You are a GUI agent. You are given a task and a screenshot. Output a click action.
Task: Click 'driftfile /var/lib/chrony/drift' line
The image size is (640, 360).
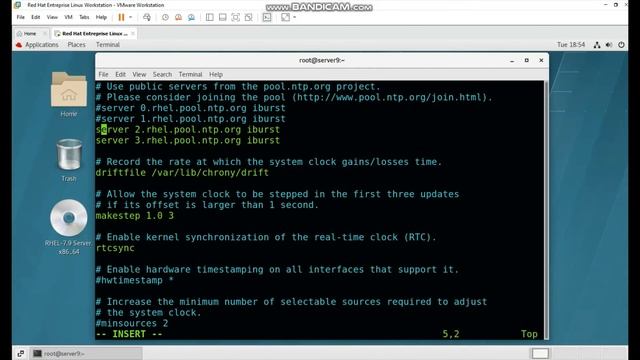(182, 173)
